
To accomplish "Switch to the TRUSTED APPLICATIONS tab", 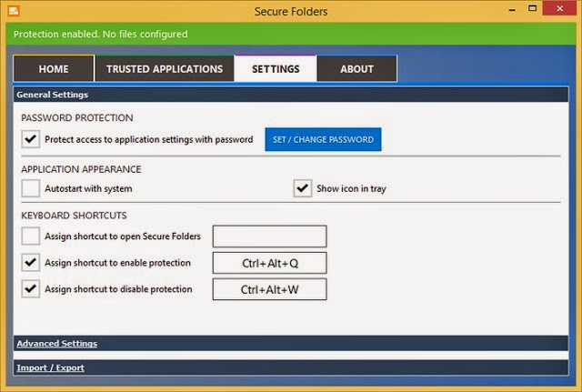I will click(165, 69).
